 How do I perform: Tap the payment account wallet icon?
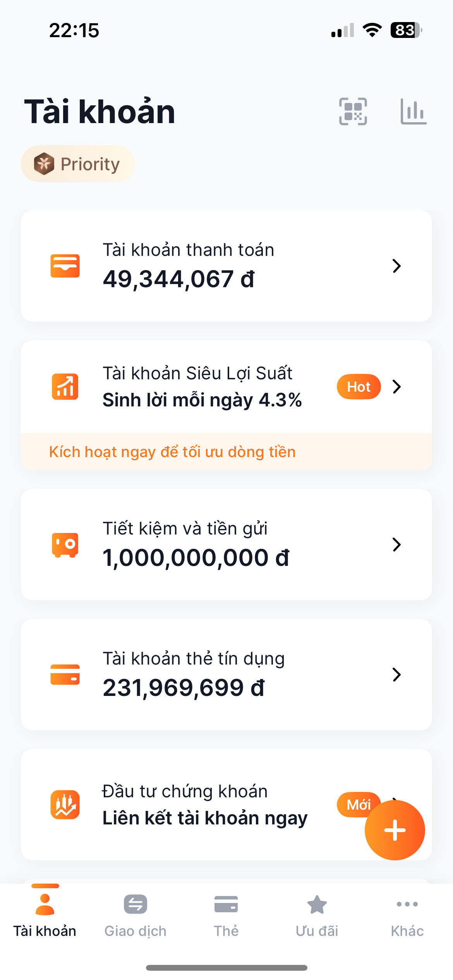pyautogui.click(x=65, y=266)
